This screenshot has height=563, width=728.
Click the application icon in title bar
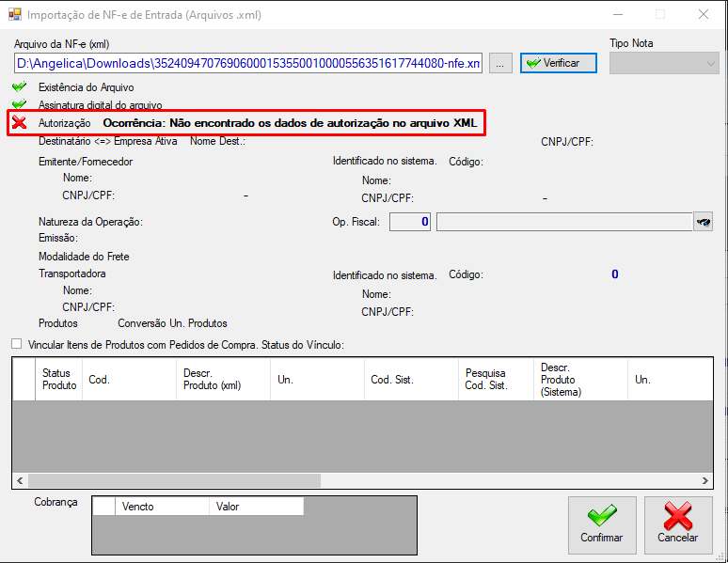15,14
